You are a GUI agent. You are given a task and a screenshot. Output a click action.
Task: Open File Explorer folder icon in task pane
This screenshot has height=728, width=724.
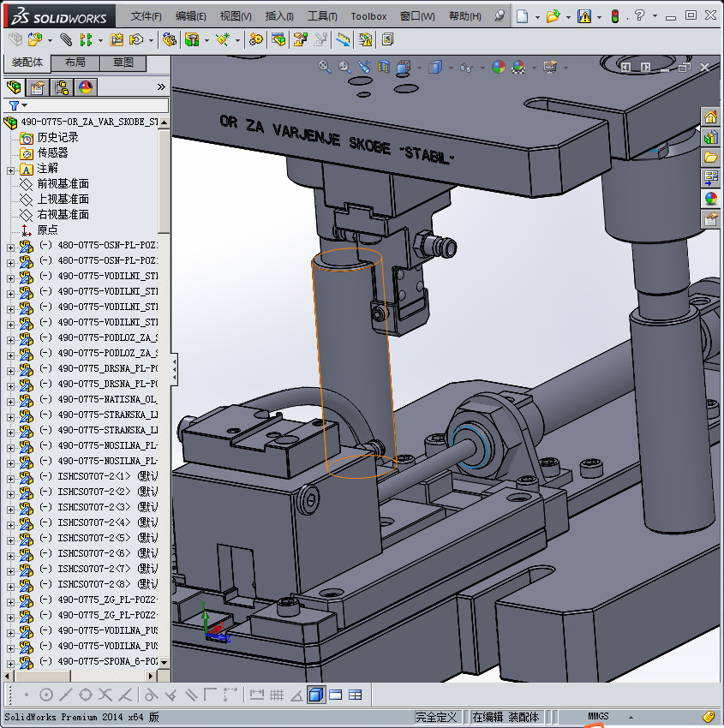(710, 158)
